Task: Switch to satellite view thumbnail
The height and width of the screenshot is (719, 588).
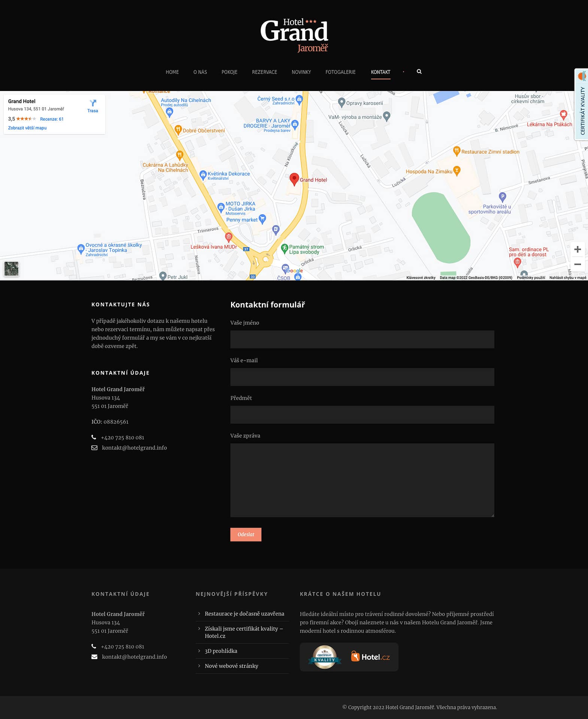Action: coord(11,269)
